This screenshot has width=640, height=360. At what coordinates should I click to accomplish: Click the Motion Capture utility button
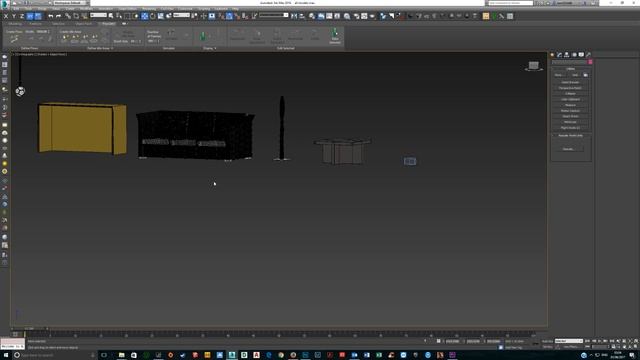[570, 111]
